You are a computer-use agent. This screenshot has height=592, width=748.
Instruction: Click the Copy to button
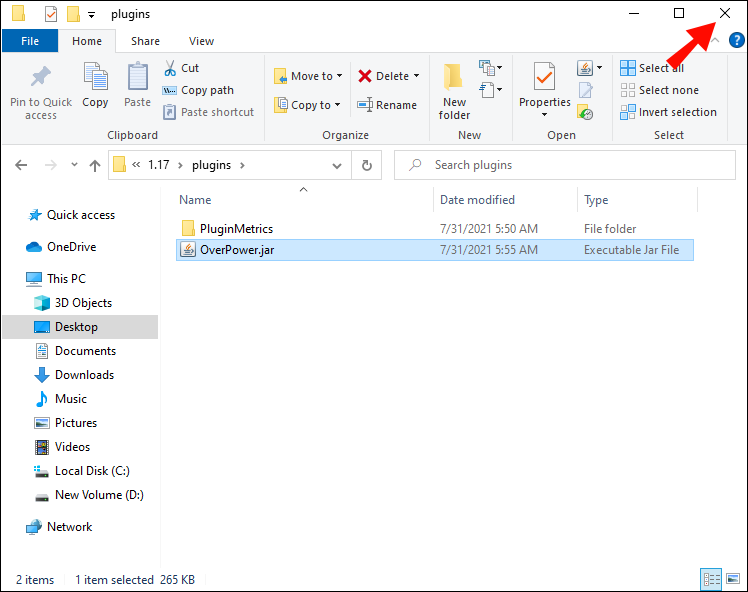308,105
